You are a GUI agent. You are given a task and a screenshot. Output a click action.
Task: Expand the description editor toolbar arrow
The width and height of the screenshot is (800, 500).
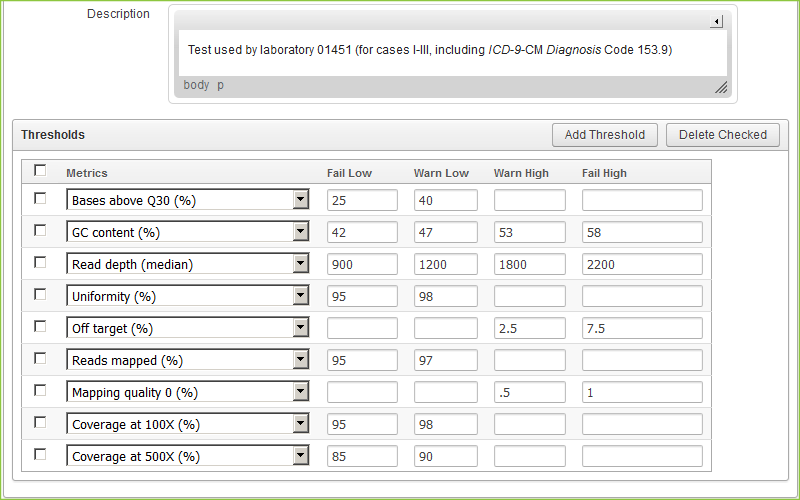[x=716, y=22]
